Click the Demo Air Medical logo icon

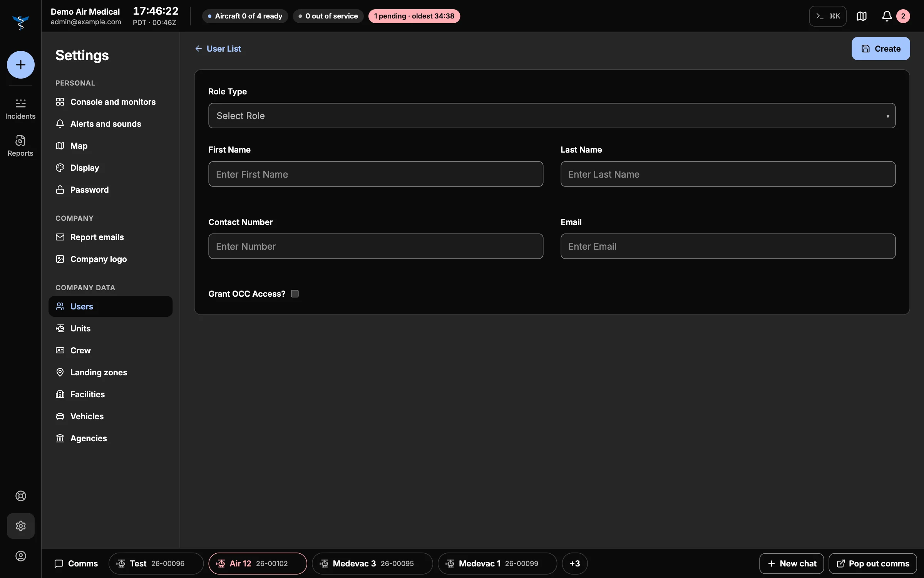click(20, 22)
